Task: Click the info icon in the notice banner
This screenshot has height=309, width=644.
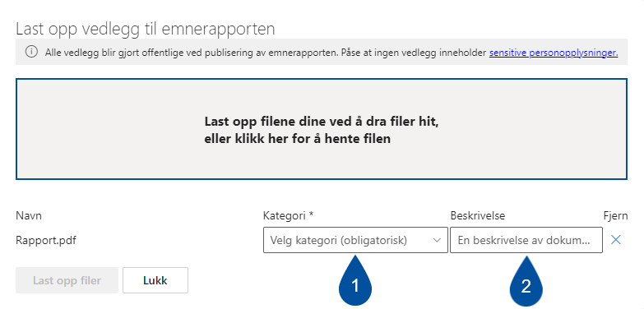Action: point(31,52)
